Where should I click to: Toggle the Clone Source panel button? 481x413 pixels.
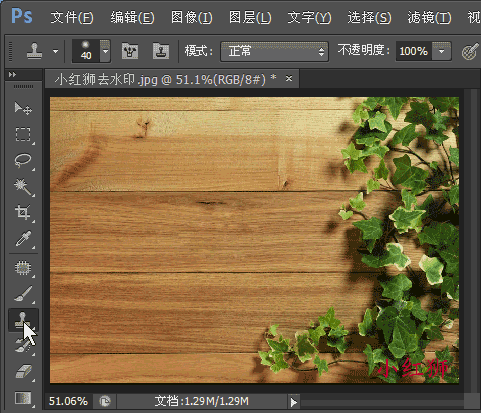[161, 51]
